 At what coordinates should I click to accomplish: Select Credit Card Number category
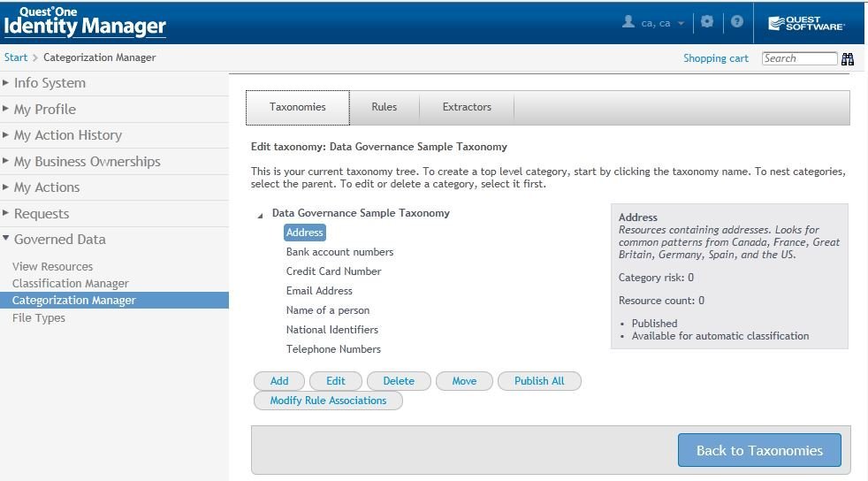[333, 271]
